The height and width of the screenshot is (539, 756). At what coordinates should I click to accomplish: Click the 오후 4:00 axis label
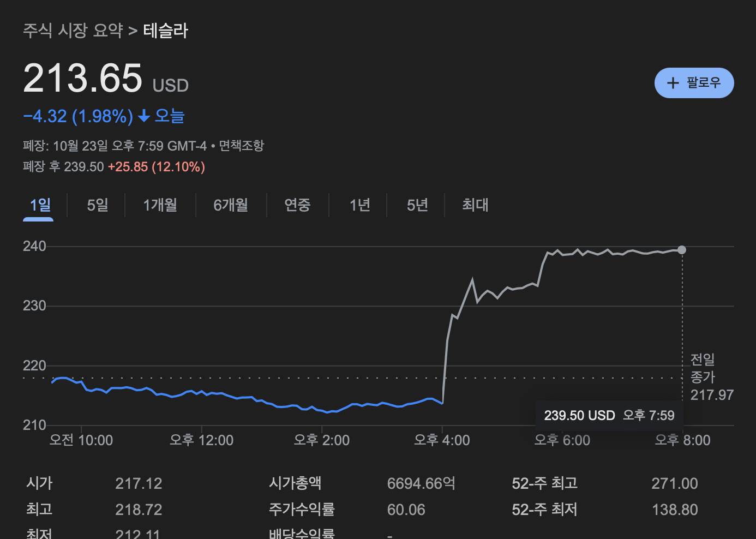442,440
